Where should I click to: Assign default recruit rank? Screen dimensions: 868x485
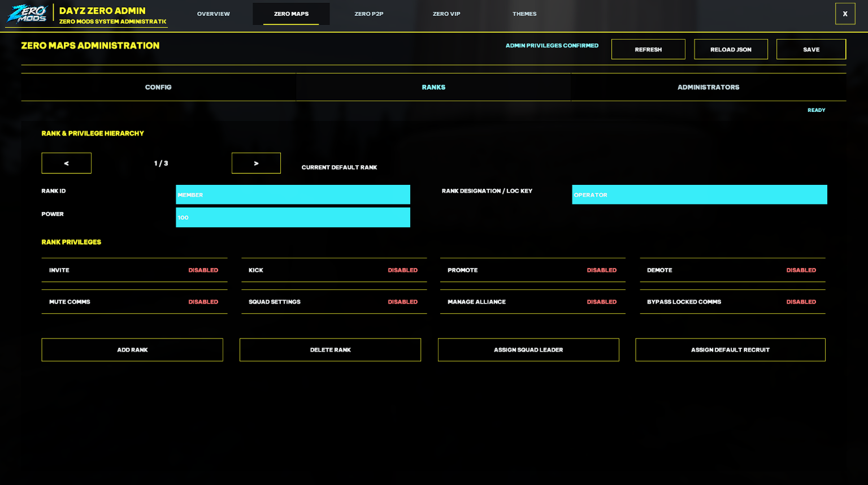click(x=730, y=350)
